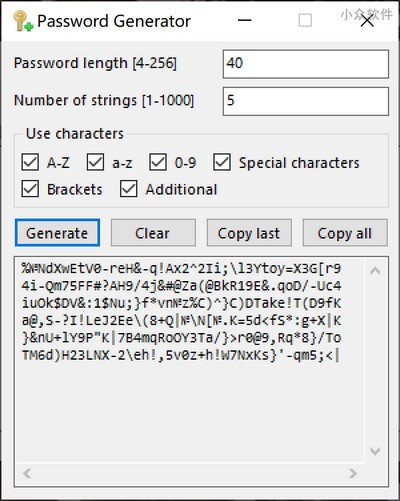
Task: Click the Generate button
Action: (57, 233)
